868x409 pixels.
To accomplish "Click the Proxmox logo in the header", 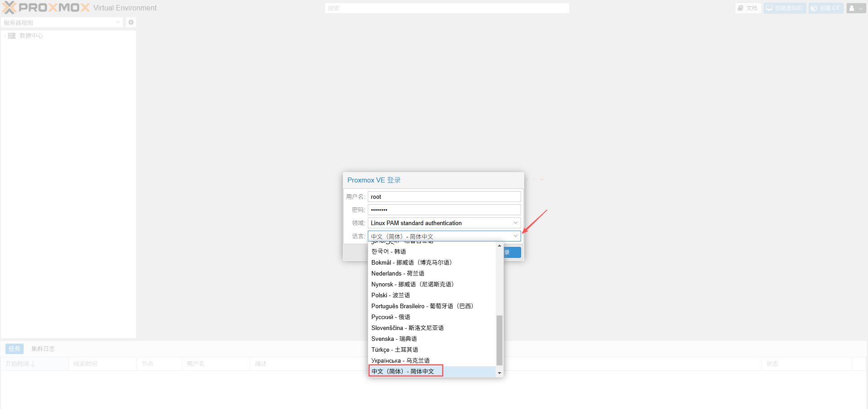I will (x=46, y=8).
